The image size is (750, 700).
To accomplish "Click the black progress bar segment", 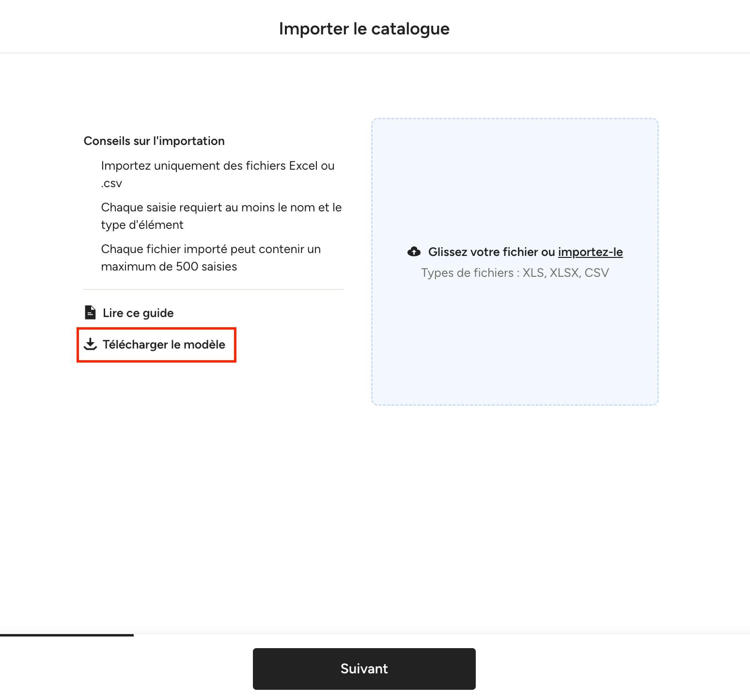I will 67,635.
